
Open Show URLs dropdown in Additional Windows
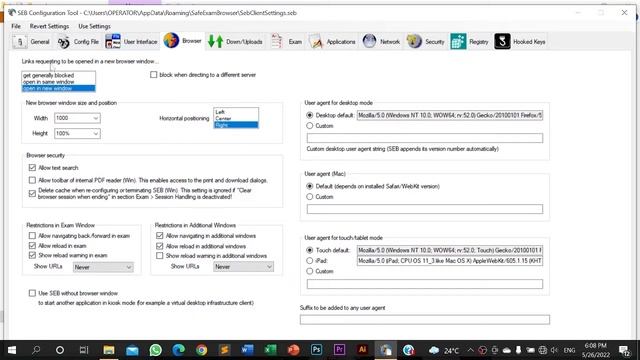click(x=243, y=267)
